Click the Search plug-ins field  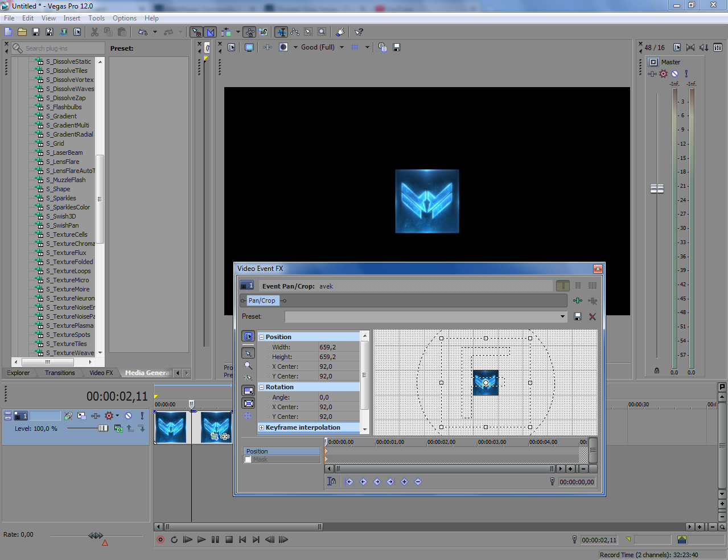58,48
